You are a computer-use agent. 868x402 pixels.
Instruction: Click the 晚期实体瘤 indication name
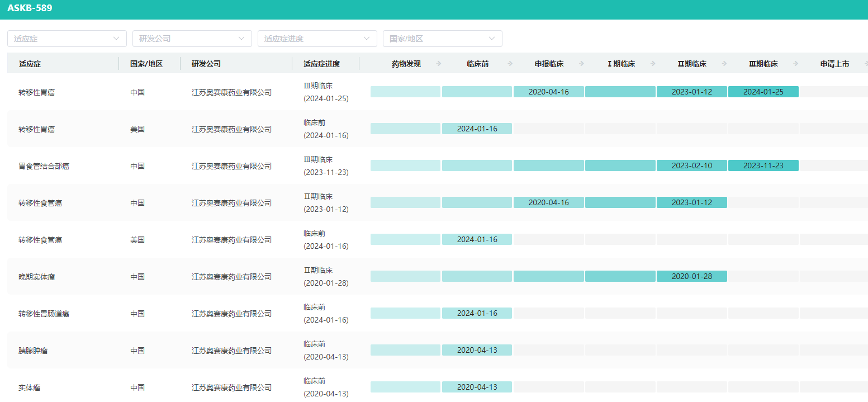(x=36, y=277)
